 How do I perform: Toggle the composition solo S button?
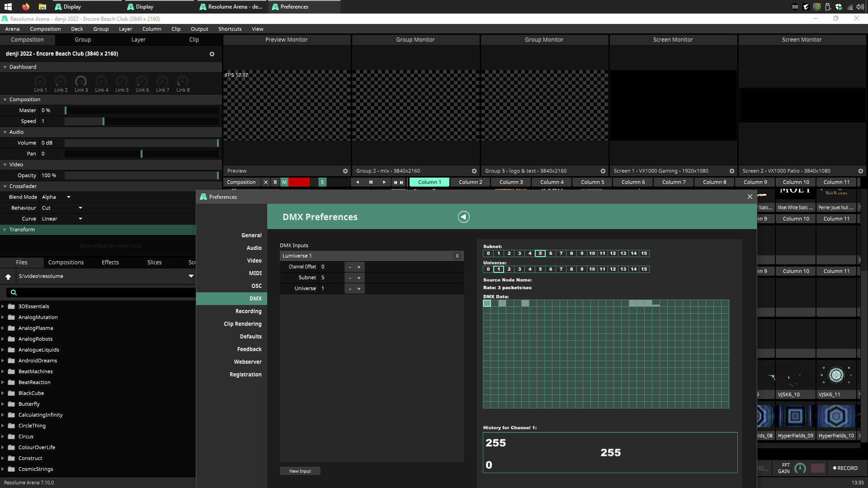click(x=322, y=182)
